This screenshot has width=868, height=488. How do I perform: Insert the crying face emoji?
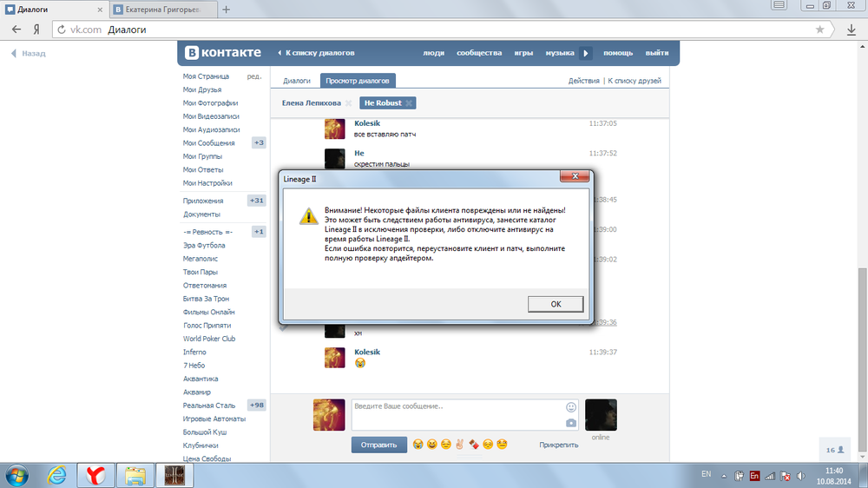tap(418, 445)
